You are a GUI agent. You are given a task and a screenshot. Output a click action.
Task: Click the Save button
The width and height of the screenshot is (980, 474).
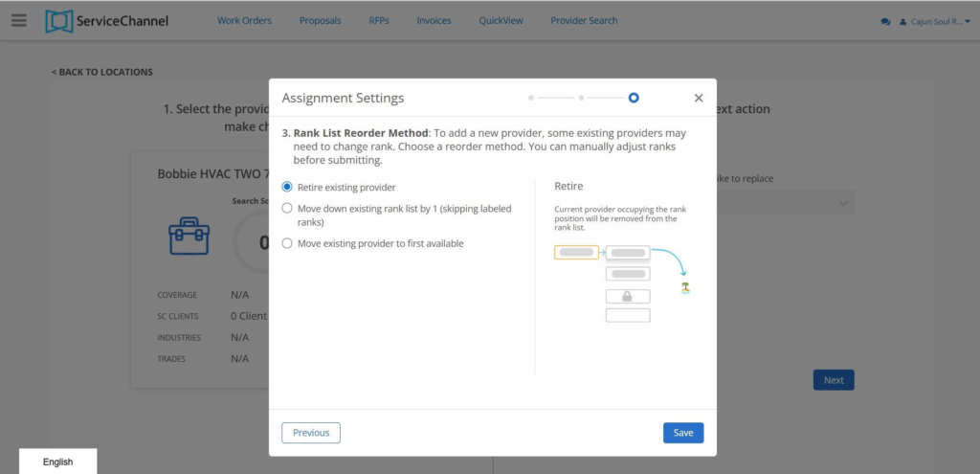click(683, 433)
